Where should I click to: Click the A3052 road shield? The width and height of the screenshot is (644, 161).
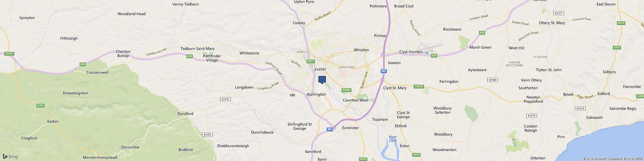coord(418,86)
